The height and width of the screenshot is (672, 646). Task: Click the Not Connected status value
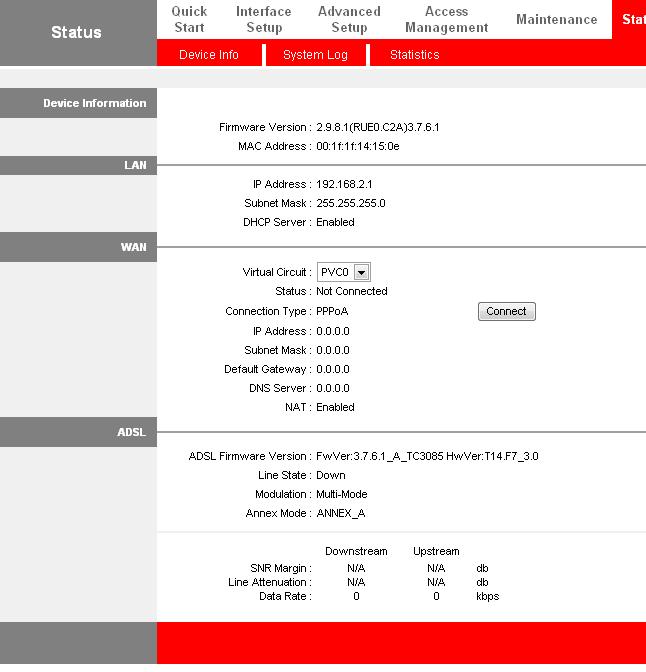[352, 291]
